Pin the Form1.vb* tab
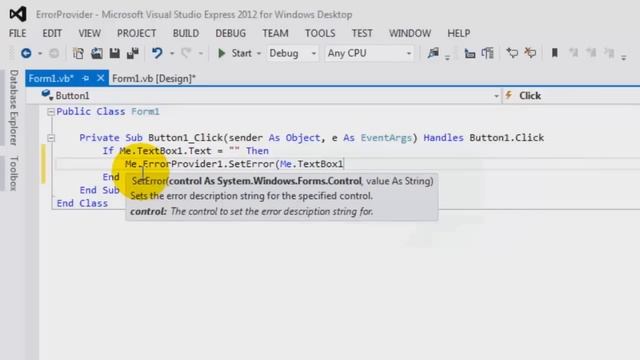This screenshot has width=640, height=360. pos(85,78)
